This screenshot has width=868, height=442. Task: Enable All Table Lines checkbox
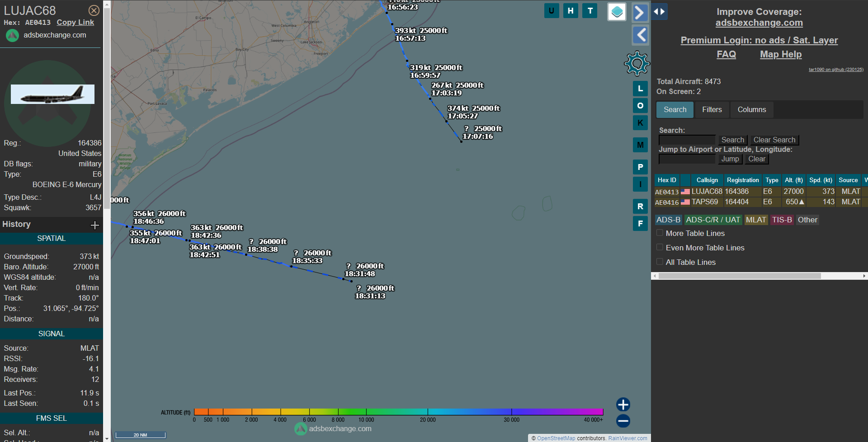click(x=660, y=262)
